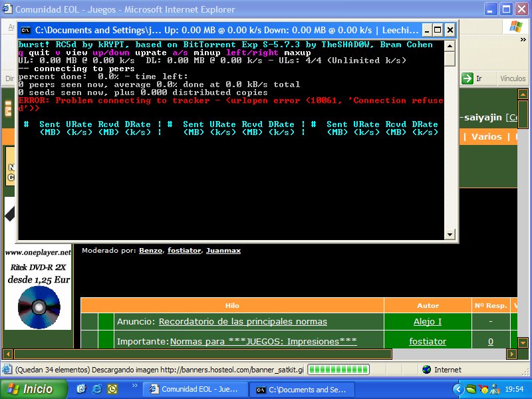
Task: Click the Internet zone globe icon
Action: tap(427, 370)
